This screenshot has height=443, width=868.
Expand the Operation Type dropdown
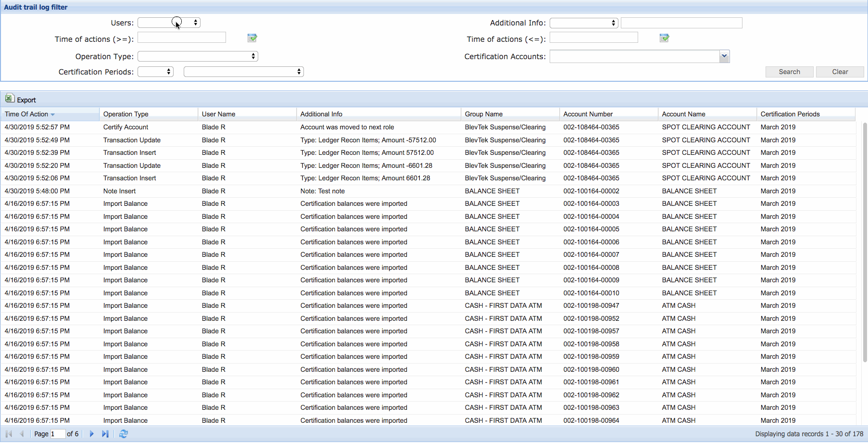(198, 56)
